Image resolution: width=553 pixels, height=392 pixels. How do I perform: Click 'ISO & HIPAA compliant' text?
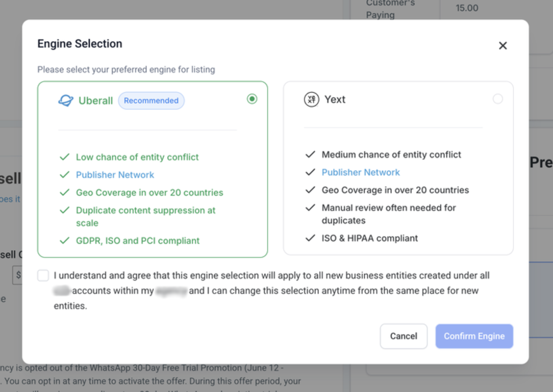click(x=370, y=238)
